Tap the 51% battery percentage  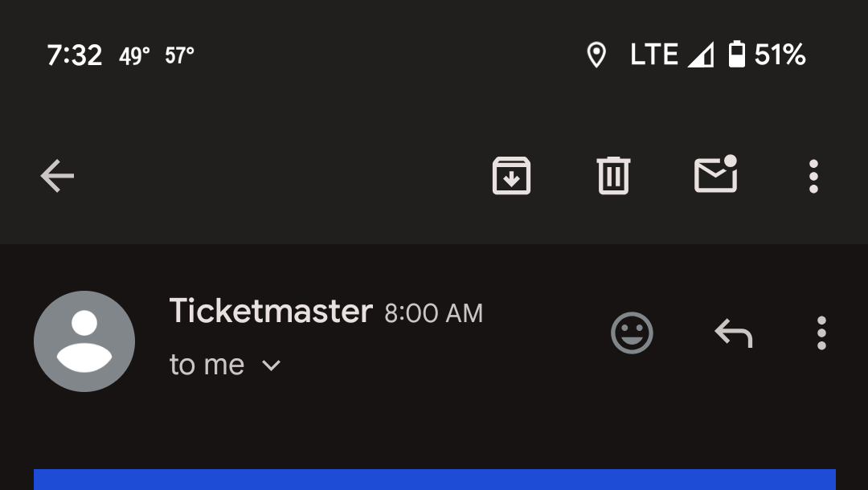pos(780,55)
